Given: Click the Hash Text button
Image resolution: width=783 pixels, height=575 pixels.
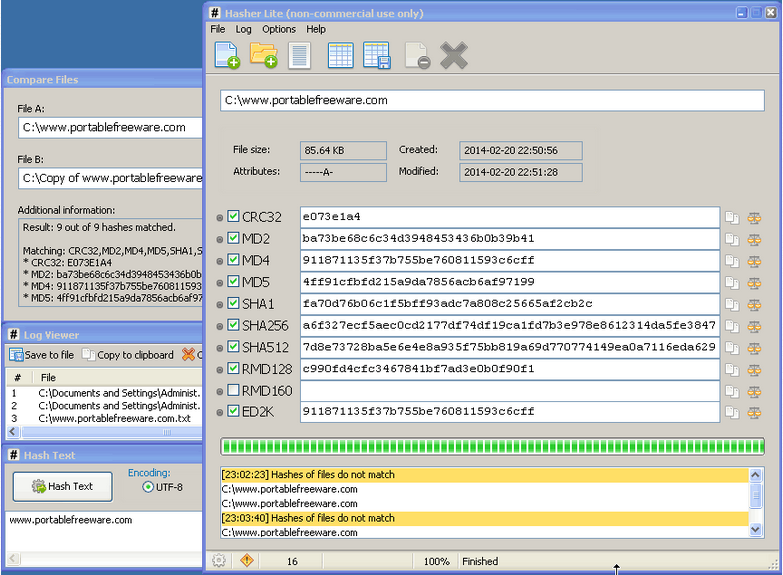Looking at the screenshot, I should (63, 487).
